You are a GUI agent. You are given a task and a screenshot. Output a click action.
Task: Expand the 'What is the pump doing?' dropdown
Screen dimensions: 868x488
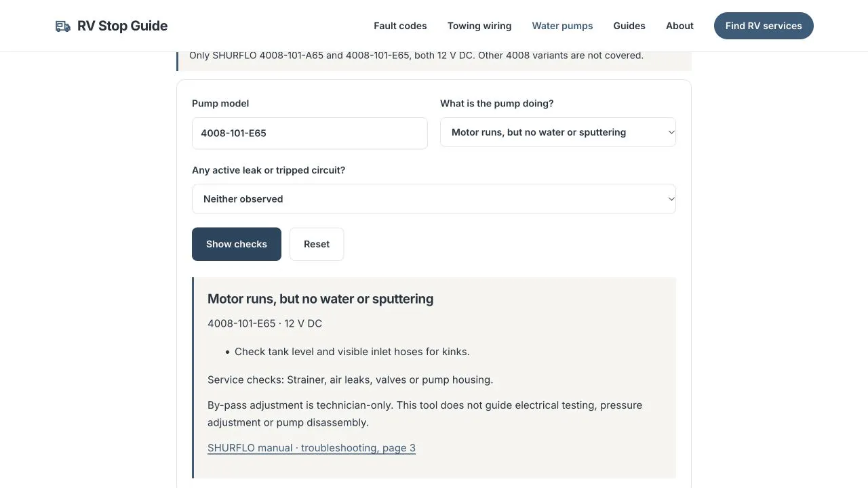558,132
